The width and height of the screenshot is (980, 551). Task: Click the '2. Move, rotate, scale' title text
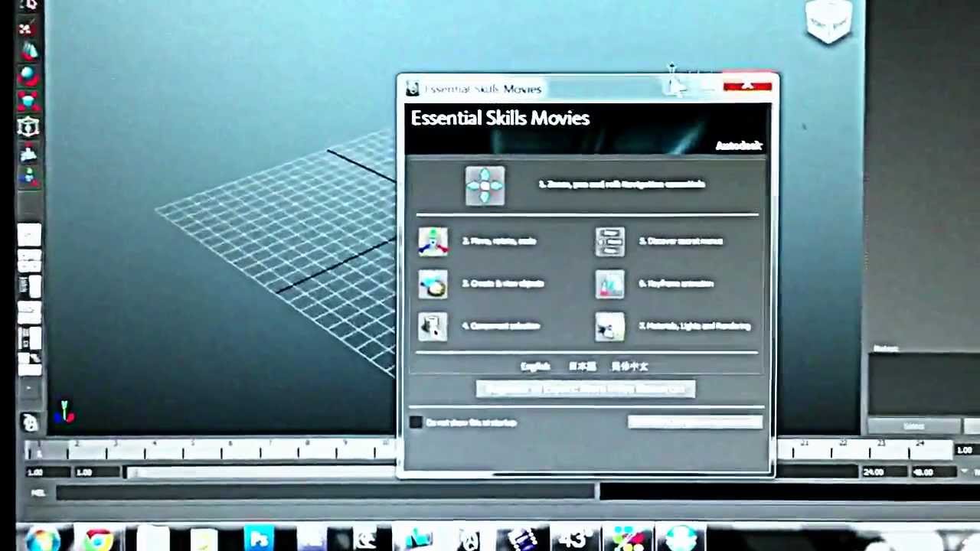499,241
